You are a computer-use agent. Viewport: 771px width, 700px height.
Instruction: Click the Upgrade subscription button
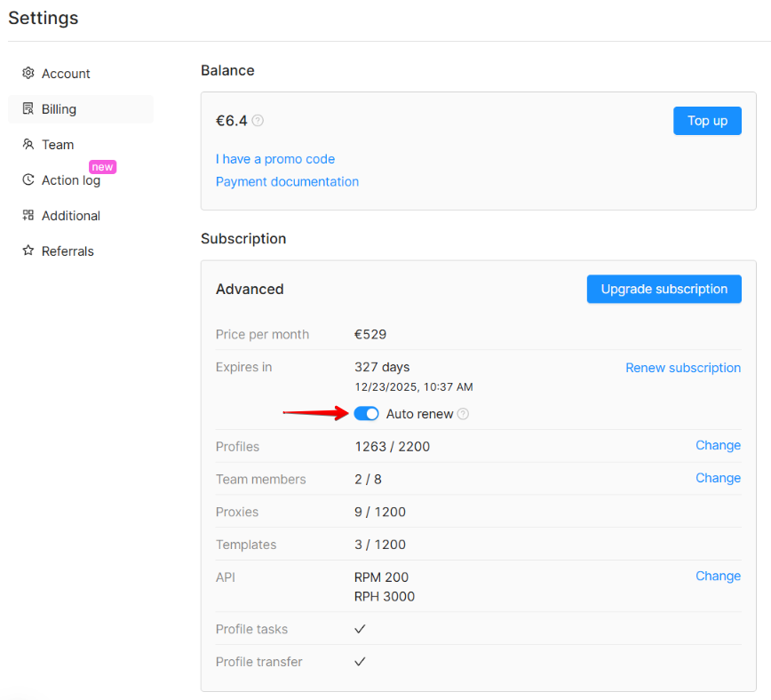click(664, 289)
